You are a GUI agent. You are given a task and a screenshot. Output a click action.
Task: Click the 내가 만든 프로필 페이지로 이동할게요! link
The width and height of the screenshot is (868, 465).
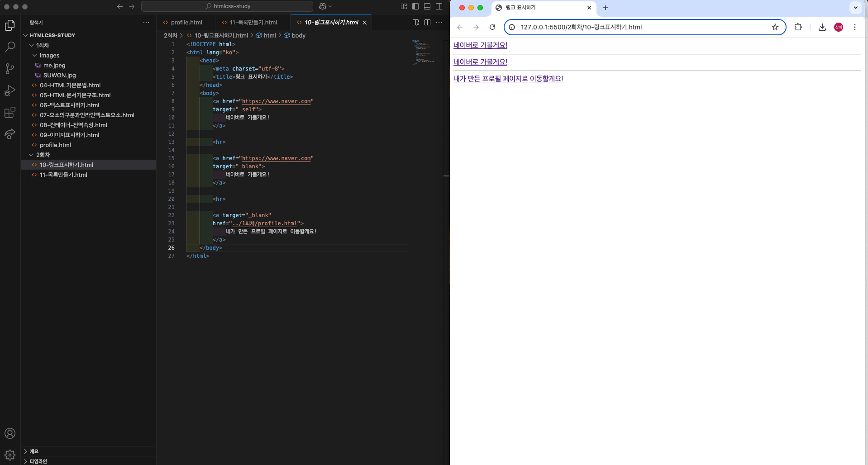508,79
